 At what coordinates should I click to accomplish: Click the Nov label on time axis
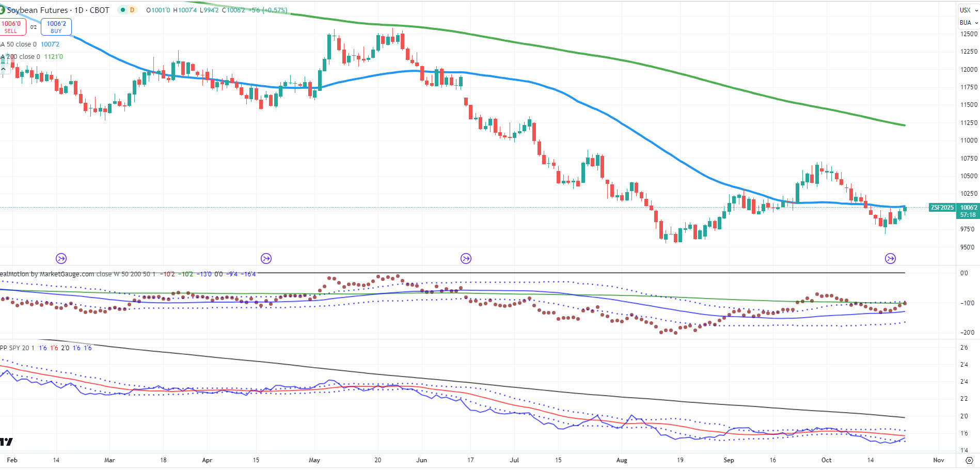pyautogui.click(x=939, y=460)
